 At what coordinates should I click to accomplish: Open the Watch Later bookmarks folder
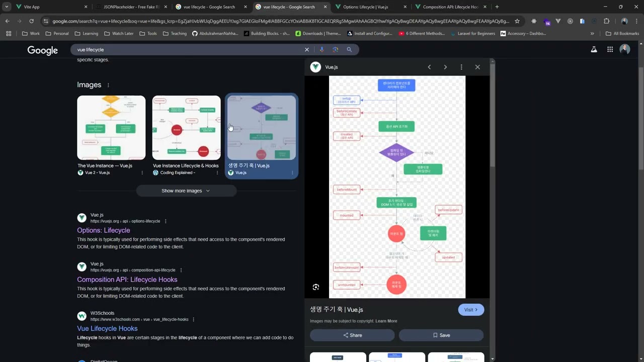pyautogui.click(x=119, y=34)
